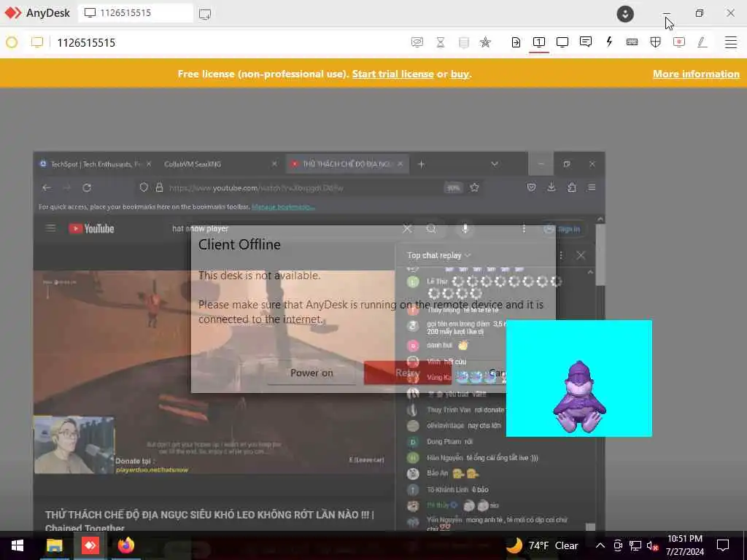Open YouTube guide hamburger menu
The image size is (747, 560).
pyautogui.click(x=50, y=228)
